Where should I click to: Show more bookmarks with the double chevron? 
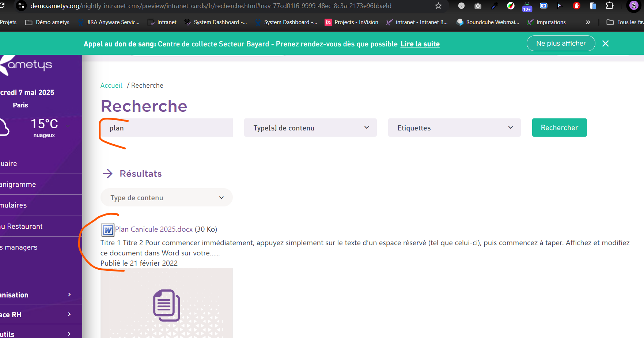tap(588, 22)
